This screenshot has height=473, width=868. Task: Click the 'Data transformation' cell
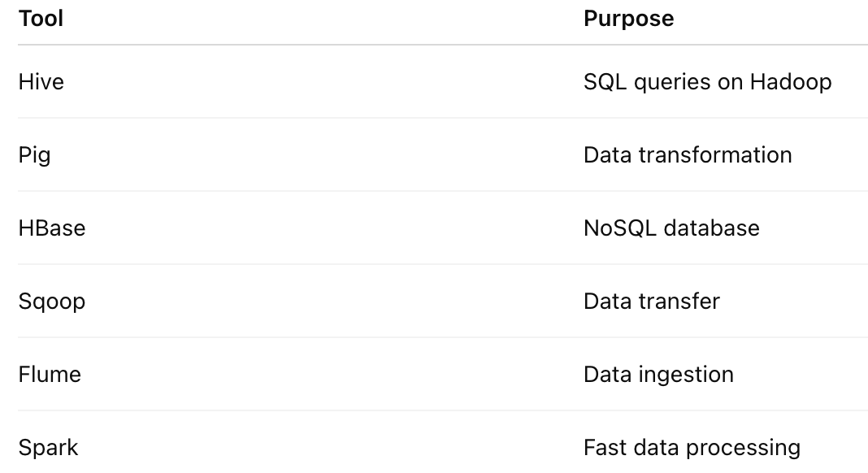click(688, 155)
